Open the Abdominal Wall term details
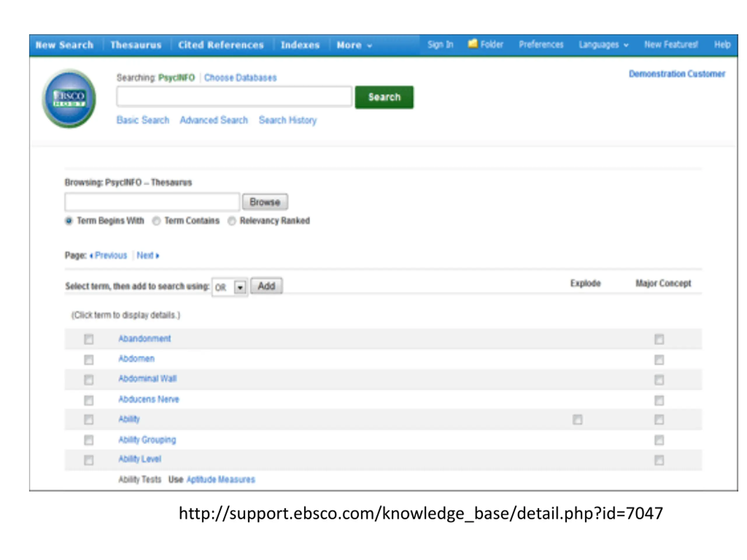747x560 pixels. [148, 379]
